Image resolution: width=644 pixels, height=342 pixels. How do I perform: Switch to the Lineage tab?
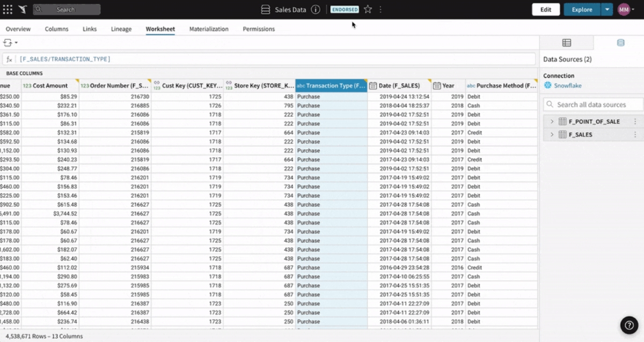pyautogui.click(x=121, y=29)
